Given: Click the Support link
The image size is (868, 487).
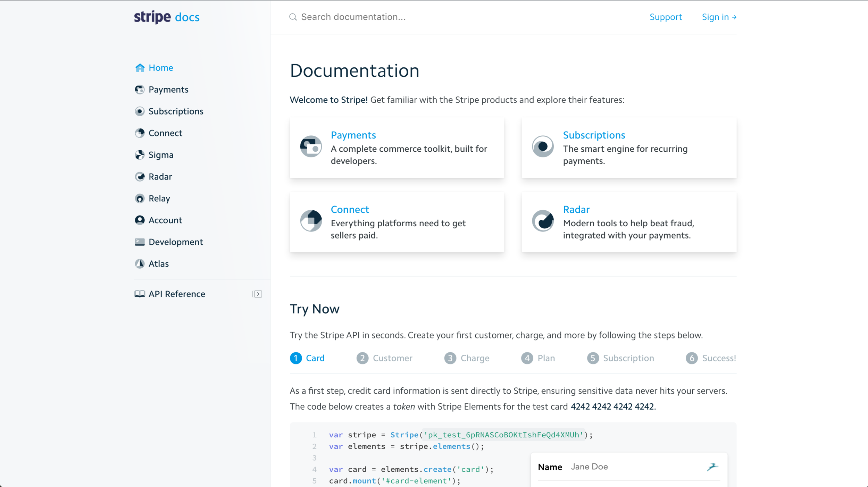Looking at the screenshot, I should point(666,17).
